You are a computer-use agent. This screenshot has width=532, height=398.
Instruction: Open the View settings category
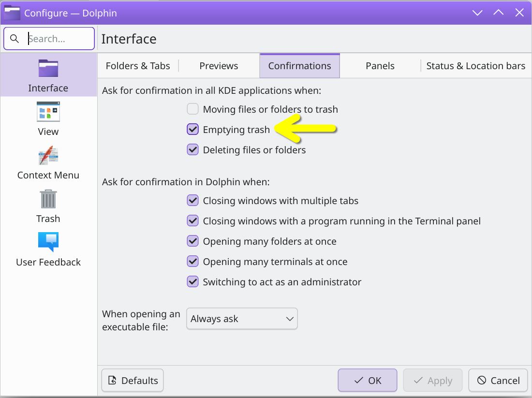(48, 119)
